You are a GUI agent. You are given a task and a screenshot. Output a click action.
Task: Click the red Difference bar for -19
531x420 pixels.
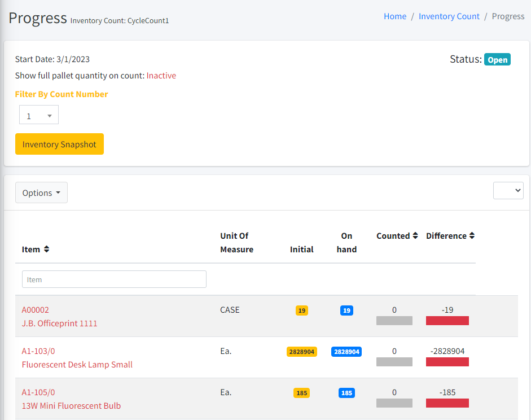[x=447, y=321]
